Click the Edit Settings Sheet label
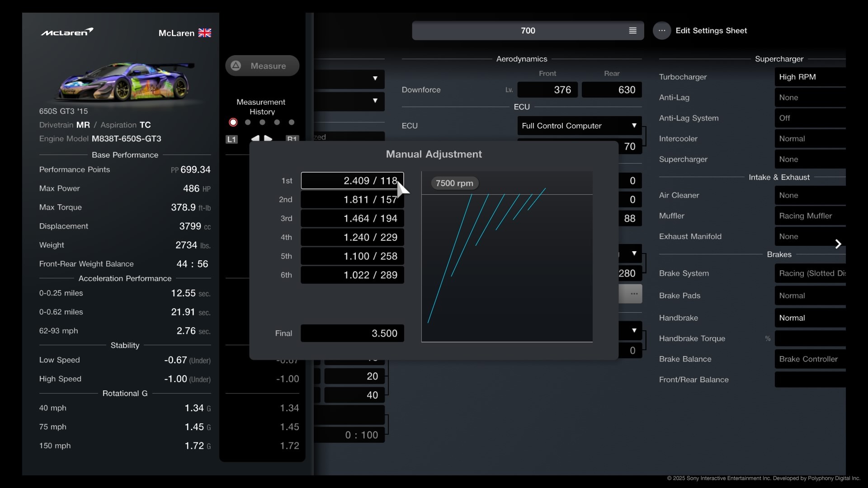This screenshot has height=488, width=868. (711, 31)
